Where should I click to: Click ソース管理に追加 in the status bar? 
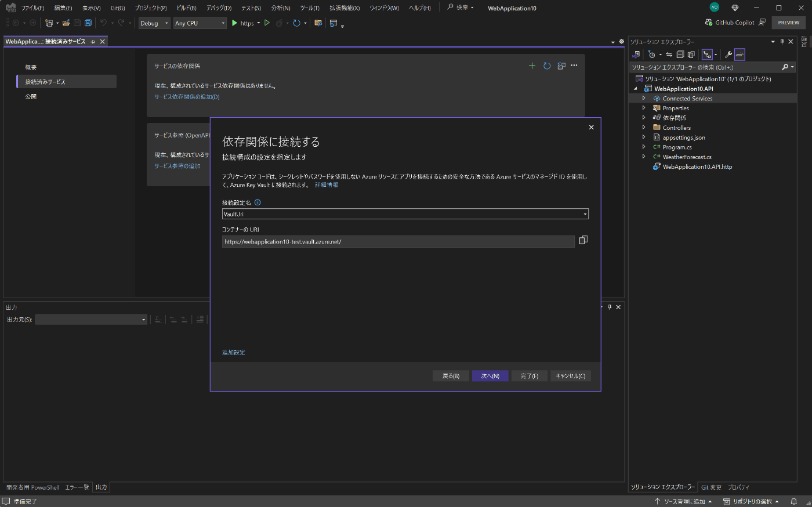coord(683,502)
